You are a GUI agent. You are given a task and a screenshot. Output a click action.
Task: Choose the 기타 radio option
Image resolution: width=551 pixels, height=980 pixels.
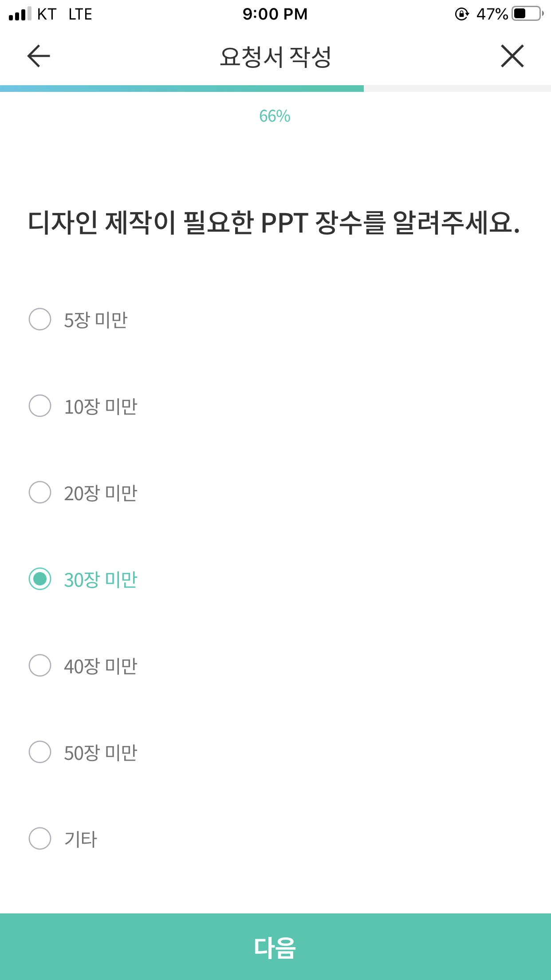(40, 838)
